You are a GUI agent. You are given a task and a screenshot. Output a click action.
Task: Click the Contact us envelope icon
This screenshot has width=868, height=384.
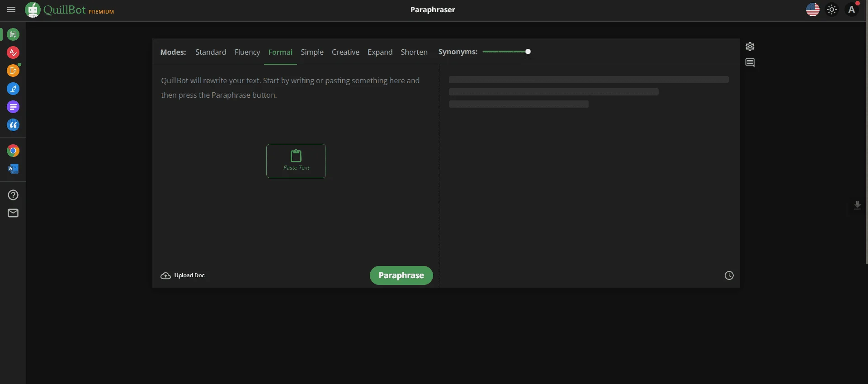(x=13, y=213)
